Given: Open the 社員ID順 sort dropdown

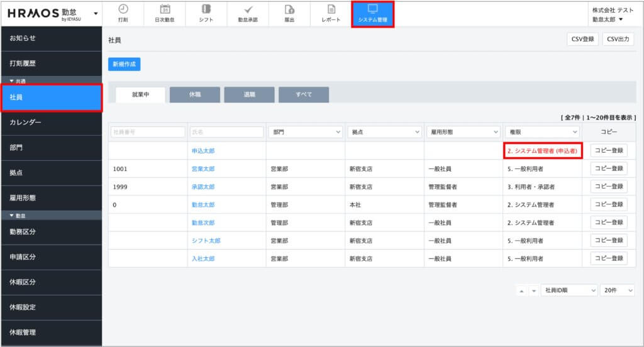Looking at the screenshot, I should tap(569, 290).
